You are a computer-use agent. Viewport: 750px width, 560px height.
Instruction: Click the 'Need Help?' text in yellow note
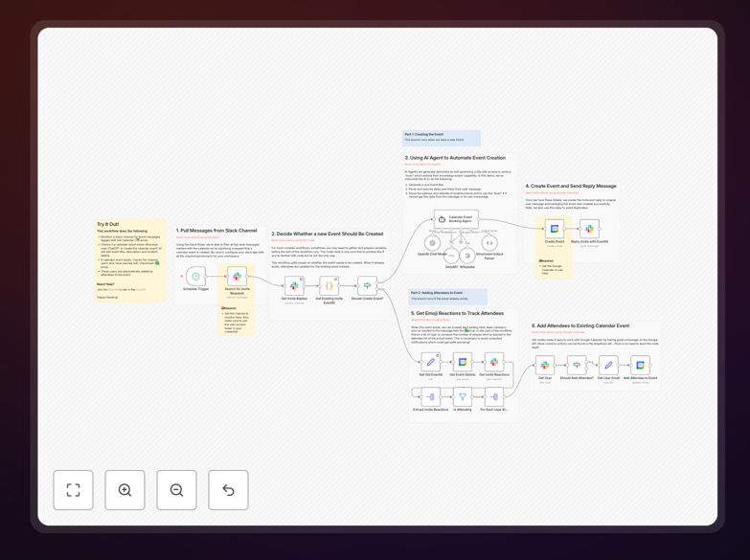pos(105,284)
